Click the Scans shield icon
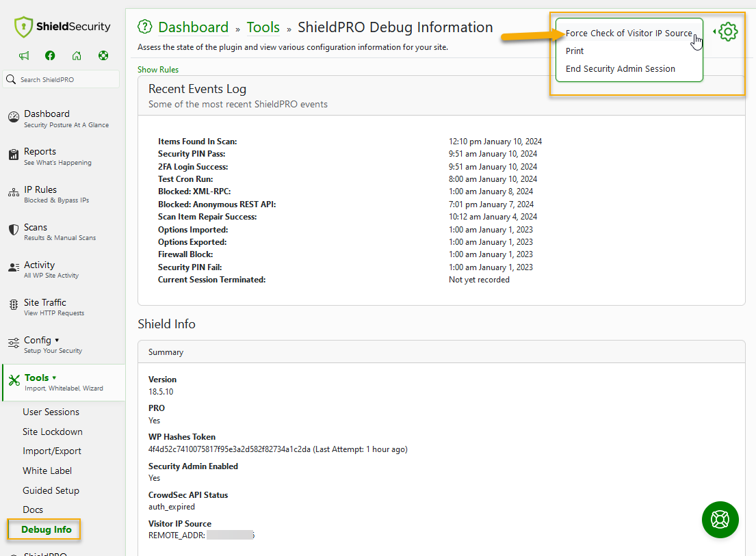This screenshot has height=556, width=756. (14, 230)
